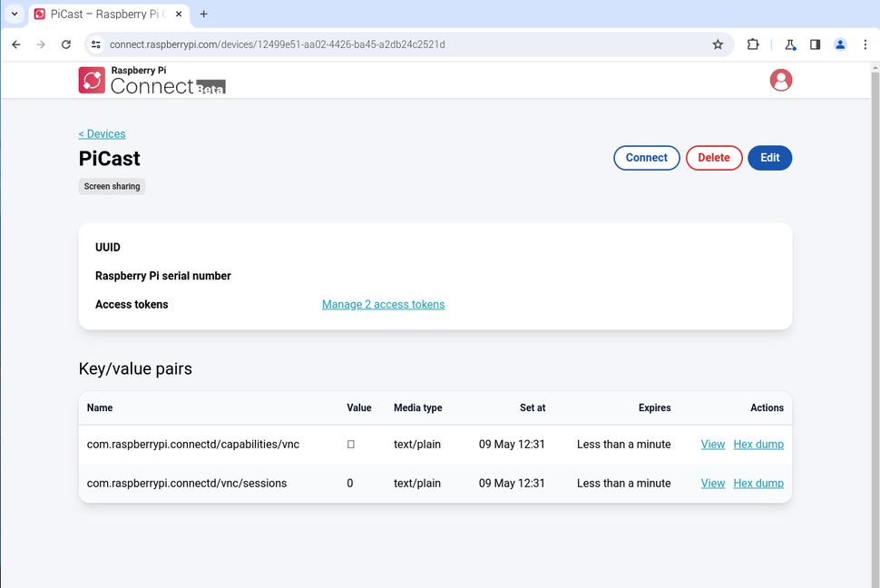Click the Raspberry Pi Connect logo
Image resolution: width=880 pixels, height=588 pixels.
[91, 80]
